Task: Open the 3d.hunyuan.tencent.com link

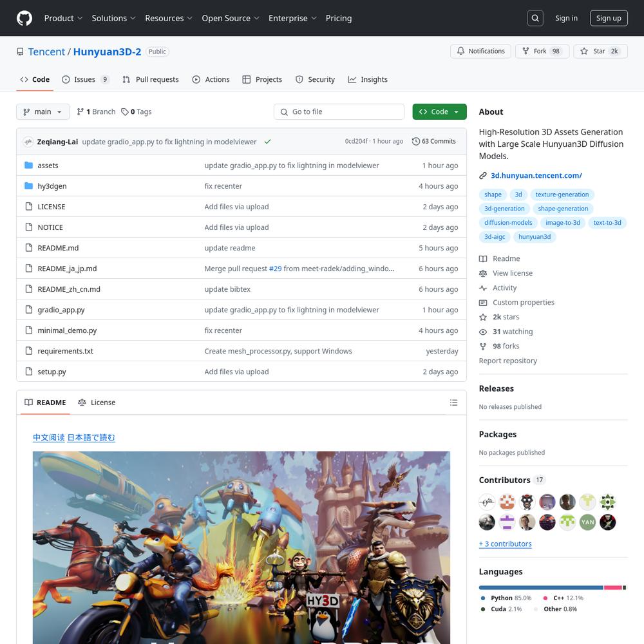Action: (x=536, y=176)
